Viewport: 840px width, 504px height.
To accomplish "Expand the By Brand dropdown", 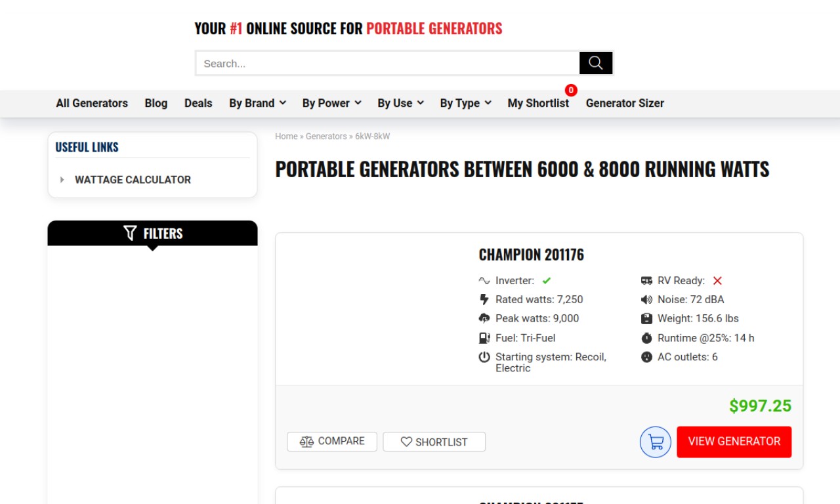I will tap(258, 103).
